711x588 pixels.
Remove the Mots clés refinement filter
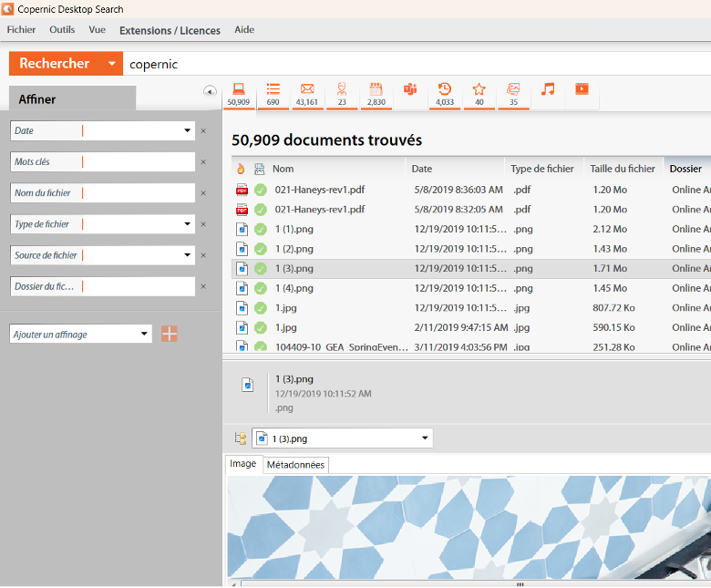pyautogui.click(x=203, y=162)
